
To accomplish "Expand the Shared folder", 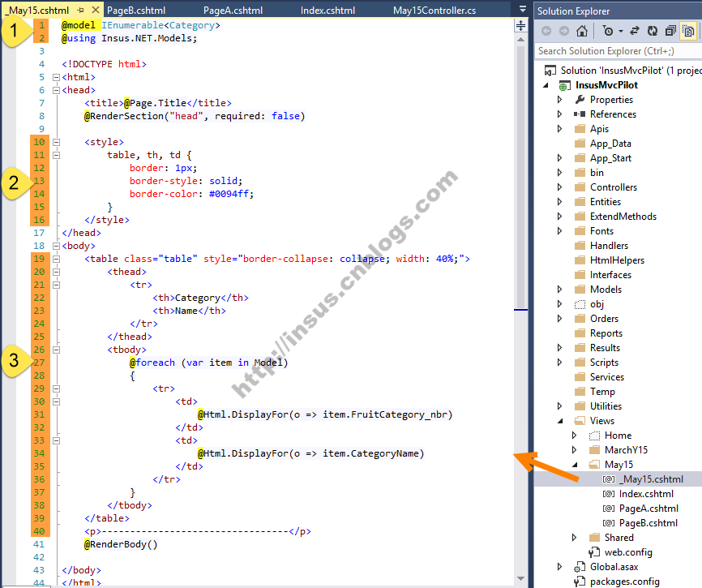I will coord(575,538).
